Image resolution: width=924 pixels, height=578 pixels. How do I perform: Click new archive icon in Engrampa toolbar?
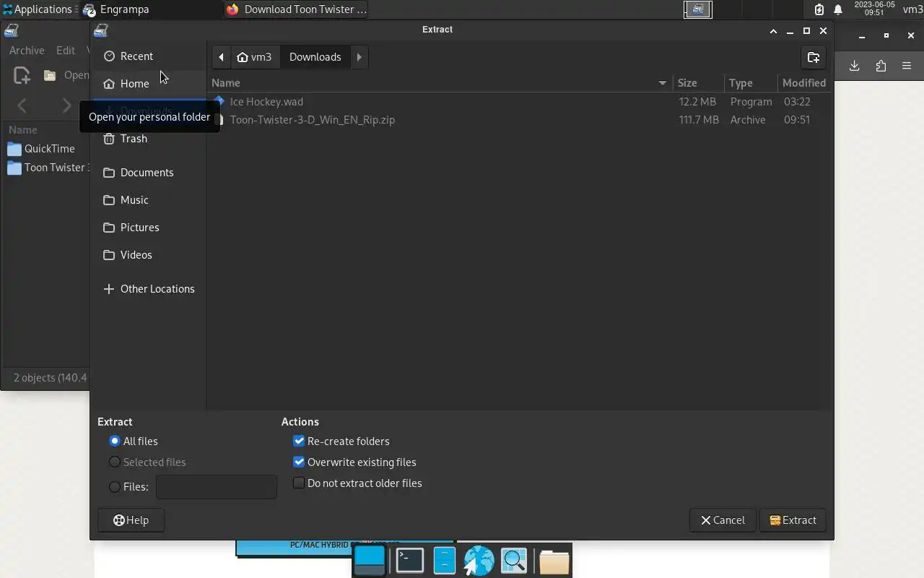[x=22, y=75]
